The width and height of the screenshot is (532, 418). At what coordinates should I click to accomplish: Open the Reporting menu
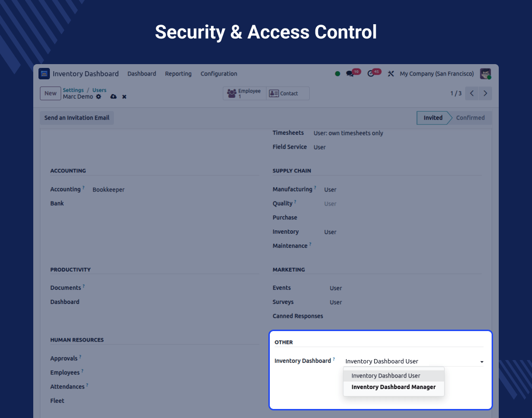pos(178,74)
